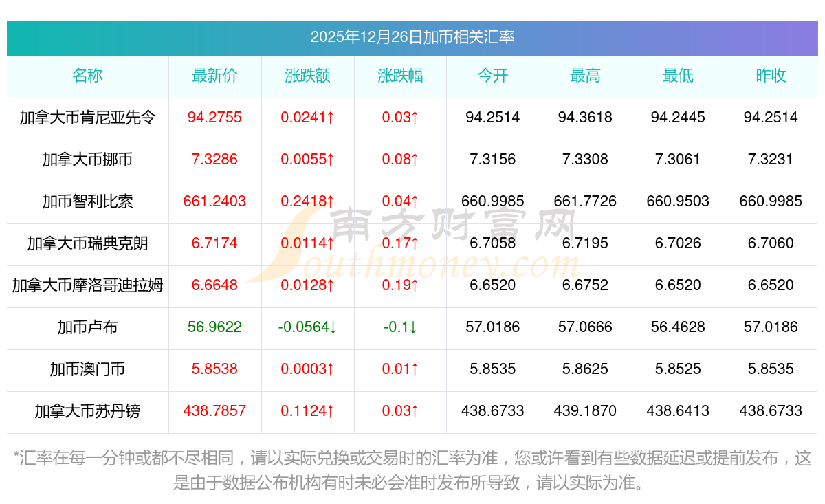Screen dimensions: 825x504
Task: Select the 最低 column header
Action: click(678, 76)
